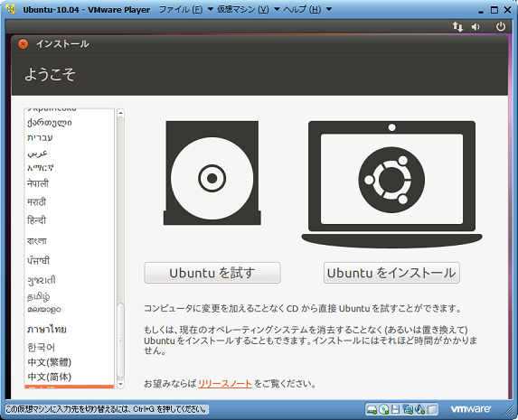Screen dimensions: 518x420
Task: Click the blank device icon in VMware status bar
Action: tap(432, 409)
